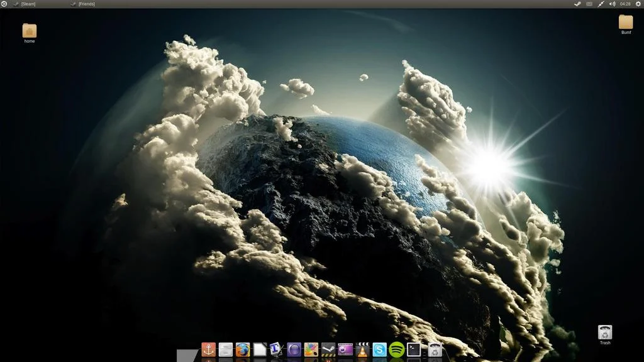Click the keyboard indicator in the tray
The width and height of the screenshot is (644, 362).
tap(589, 4)
